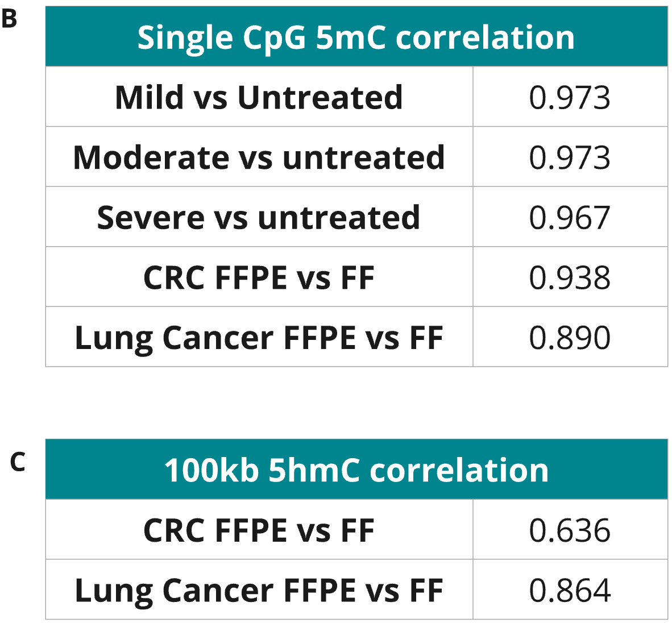Click the 0.973 value for Moderate row
672x623 pixels.
[x=570, y=158]
